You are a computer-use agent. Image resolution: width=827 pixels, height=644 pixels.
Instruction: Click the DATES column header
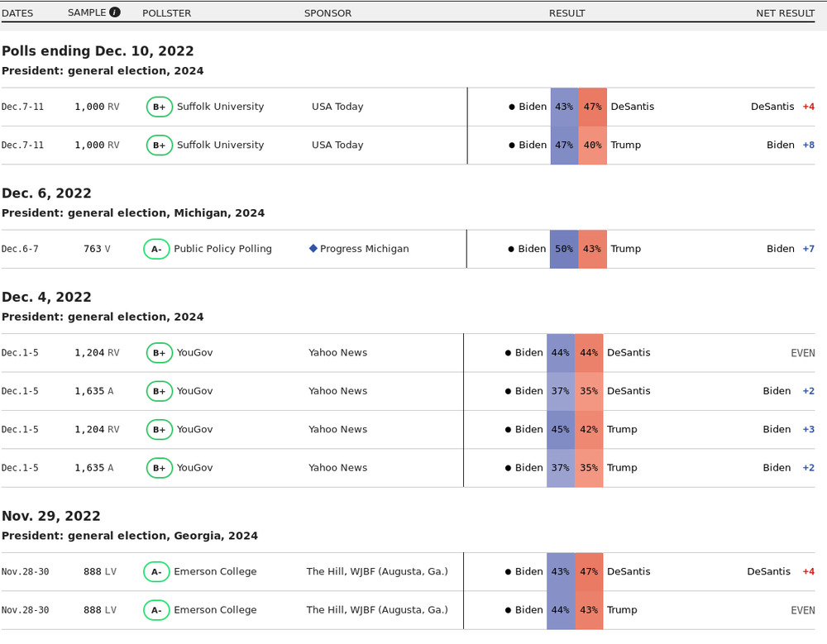(17, 13)
